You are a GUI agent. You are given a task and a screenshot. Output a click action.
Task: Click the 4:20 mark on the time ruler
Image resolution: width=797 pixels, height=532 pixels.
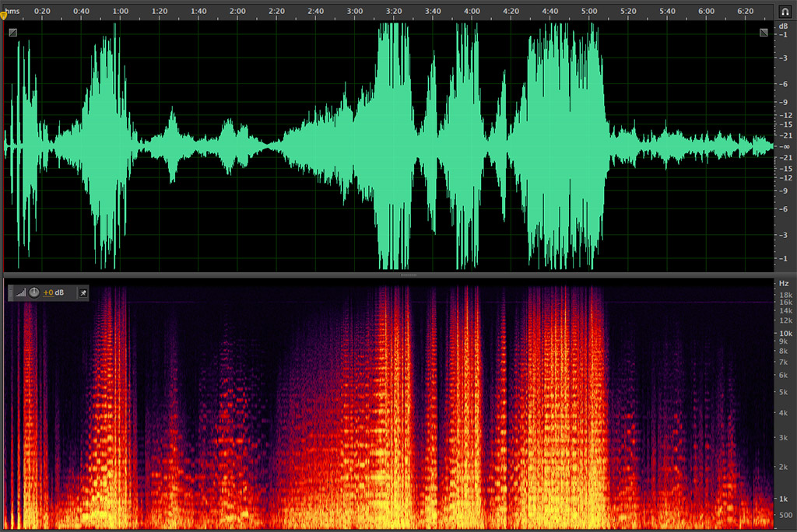point(511,11)
